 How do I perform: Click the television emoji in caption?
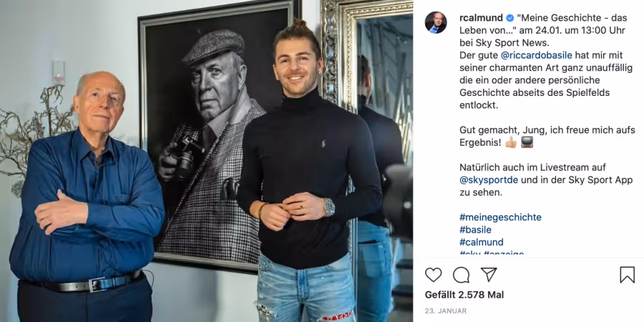pos(527,142)
